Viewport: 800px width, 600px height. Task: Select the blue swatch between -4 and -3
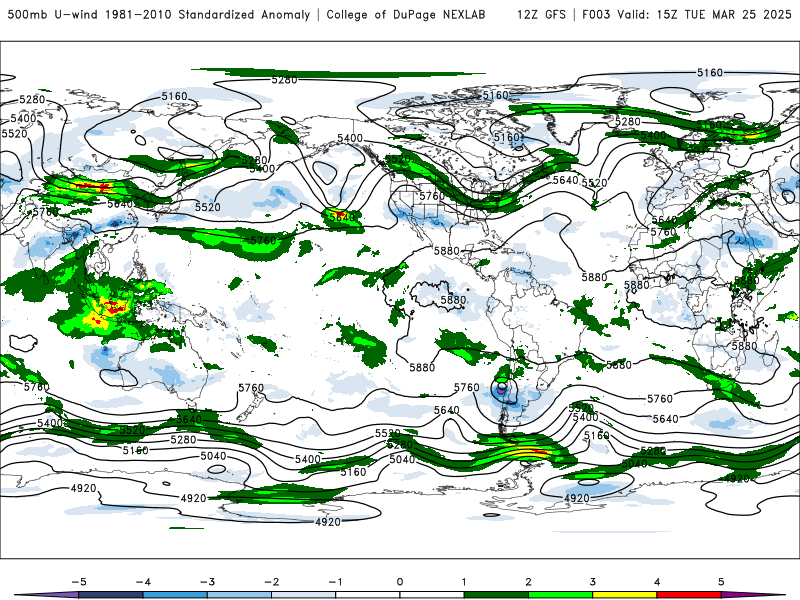point(175,595)
